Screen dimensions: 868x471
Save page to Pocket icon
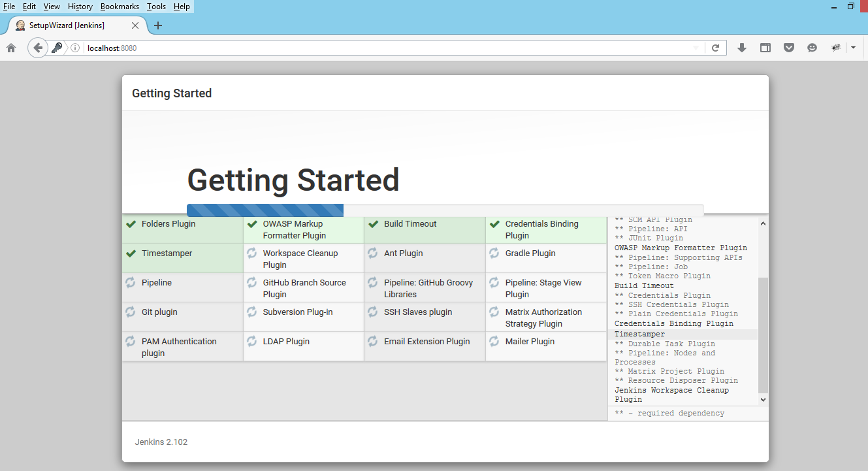coord(788,47)
